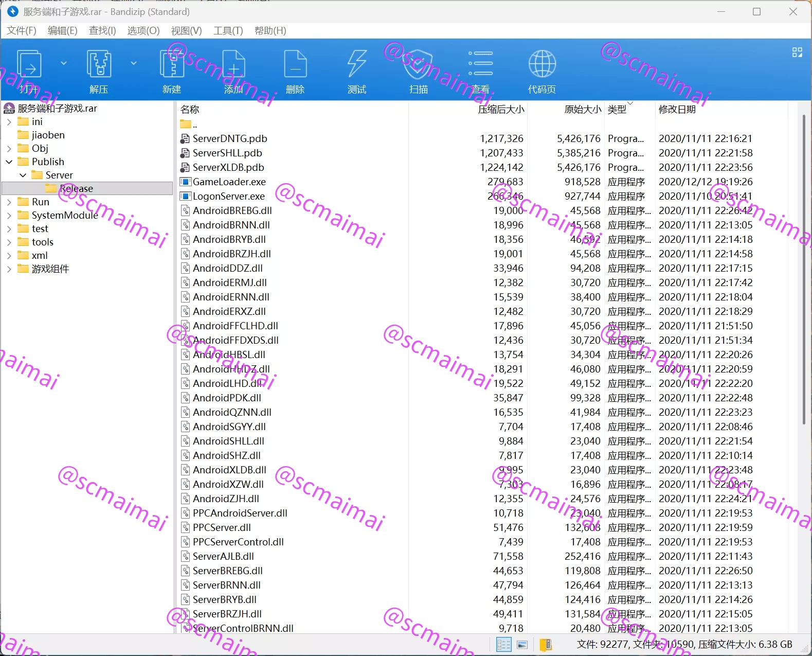Click the ServerSHLL.pdb file icon
The height and width of the screenshot is (656, 812).
click(x=185, y=153)
